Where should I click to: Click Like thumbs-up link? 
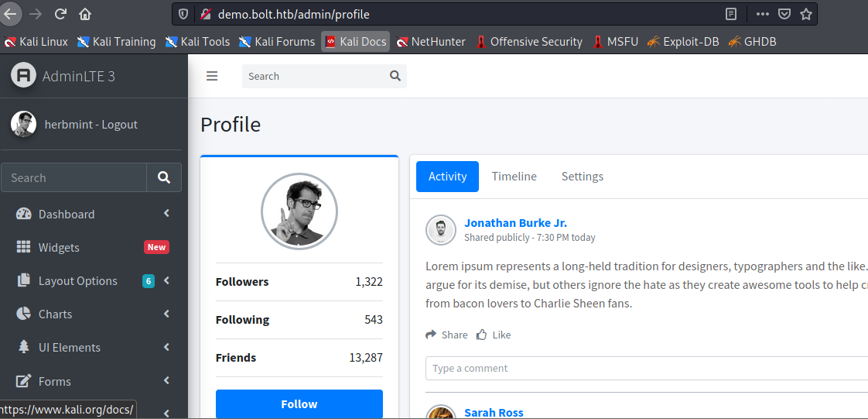(494, 335)
